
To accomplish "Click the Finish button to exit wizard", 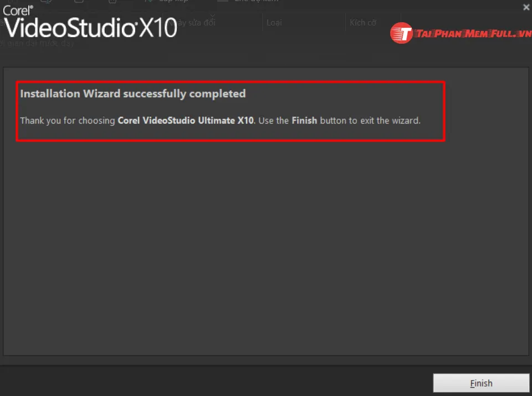I will click(x=481, y=383).
